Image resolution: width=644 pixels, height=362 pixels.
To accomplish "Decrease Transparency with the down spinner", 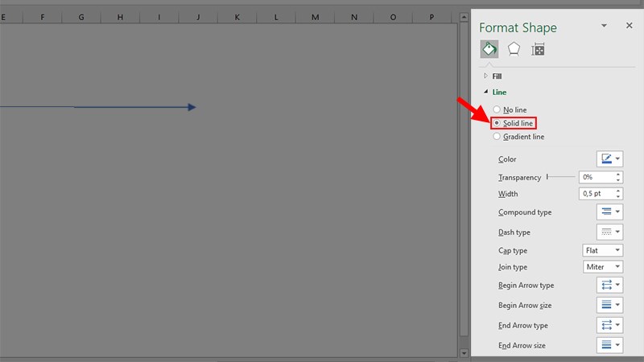I will (x=618, y=179).
